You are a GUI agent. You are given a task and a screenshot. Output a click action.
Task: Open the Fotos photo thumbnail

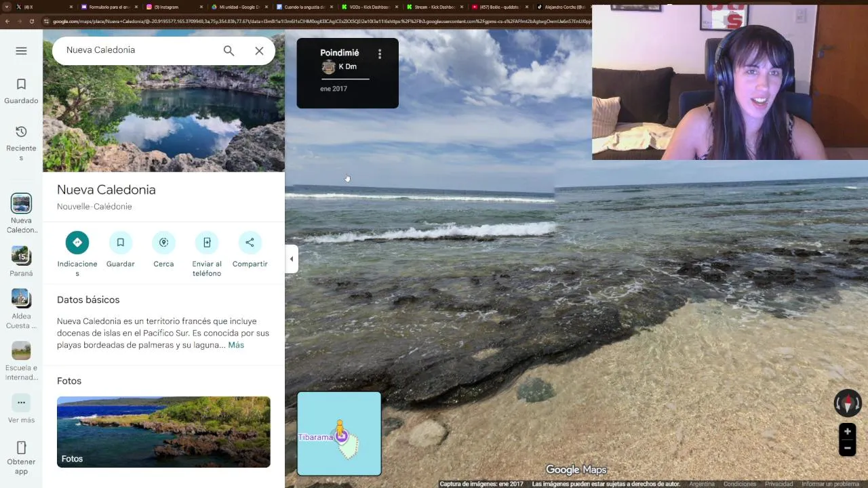(x=163, y=432)
